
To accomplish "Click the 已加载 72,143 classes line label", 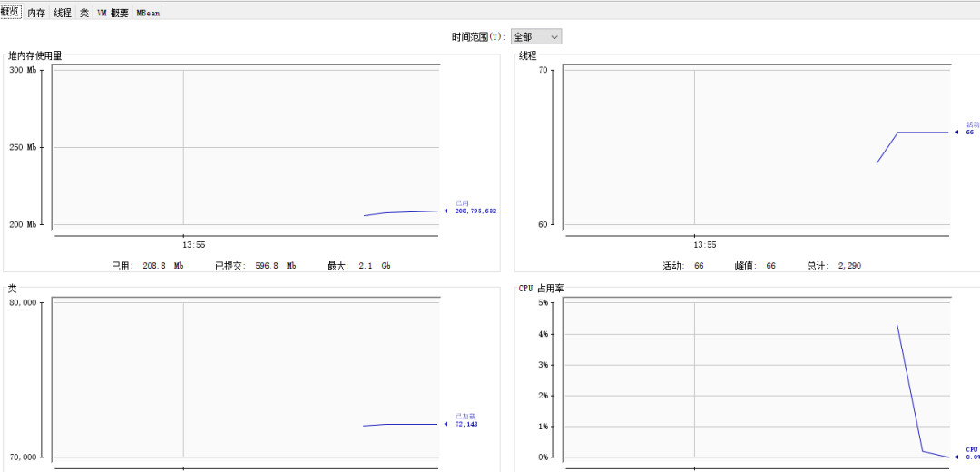I will pos(469,420).
